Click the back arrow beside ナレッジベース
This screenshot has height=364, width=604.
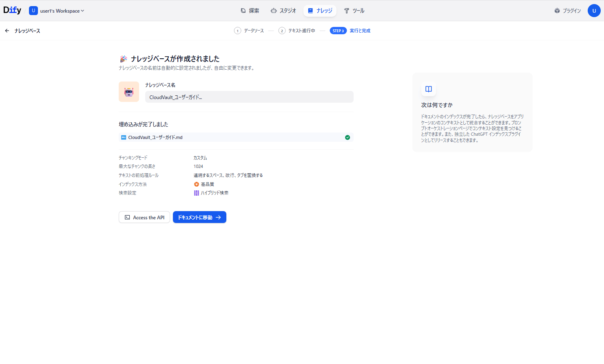[x=7, y=31]
